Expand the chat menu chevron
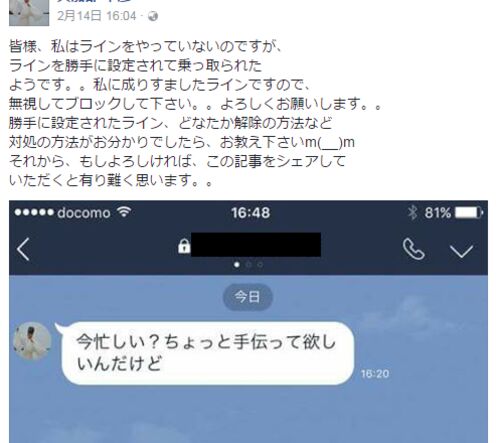Image resolution: width=500 pixels, height=443 pixels. coord(461,252)
